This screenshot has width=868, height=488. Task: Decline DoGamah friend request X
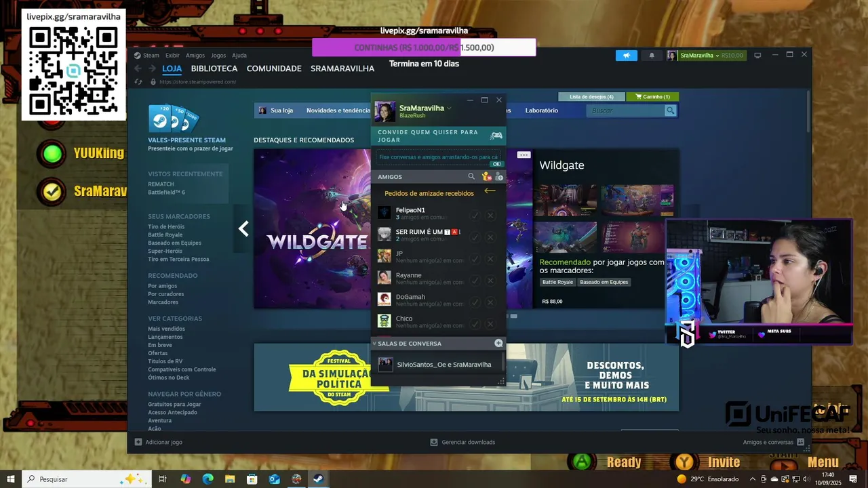[490, 302]
